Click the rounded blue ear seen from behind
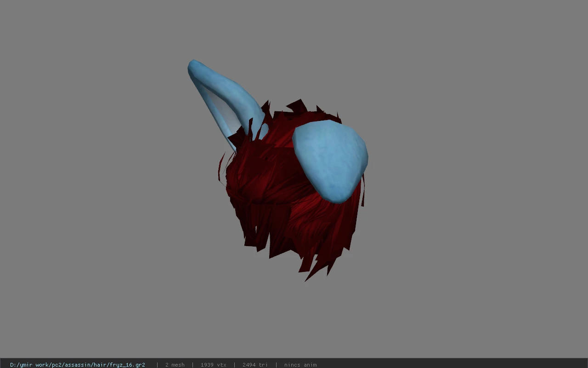The width and height of the screenshot is (588, 368). (331, 161)
